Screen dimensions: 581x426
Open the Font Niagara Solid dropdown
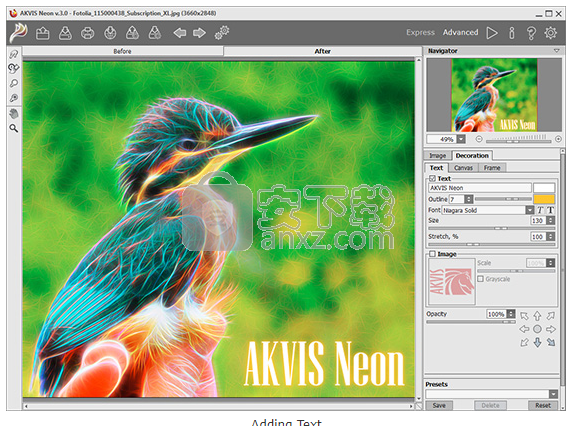pos(529,210)
